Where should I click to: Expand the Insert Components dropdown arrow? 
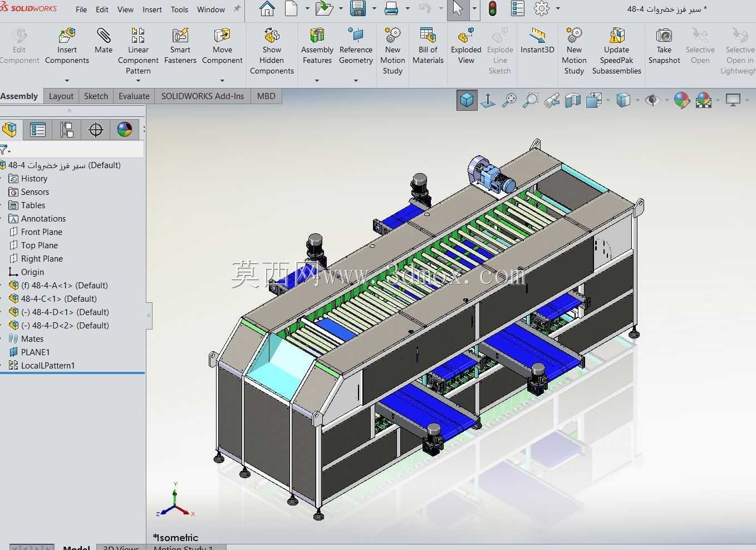[67, 81]
